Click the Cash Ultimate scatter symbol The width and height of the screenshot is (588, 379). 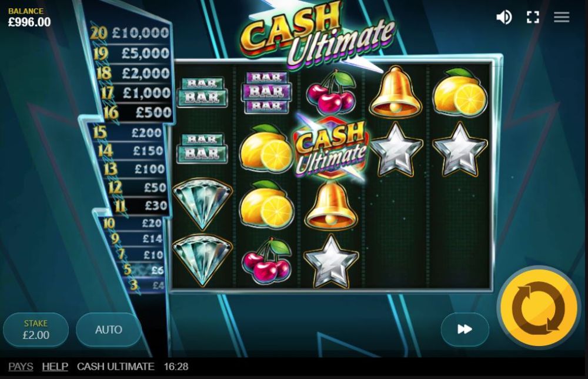tap(330, 148)
